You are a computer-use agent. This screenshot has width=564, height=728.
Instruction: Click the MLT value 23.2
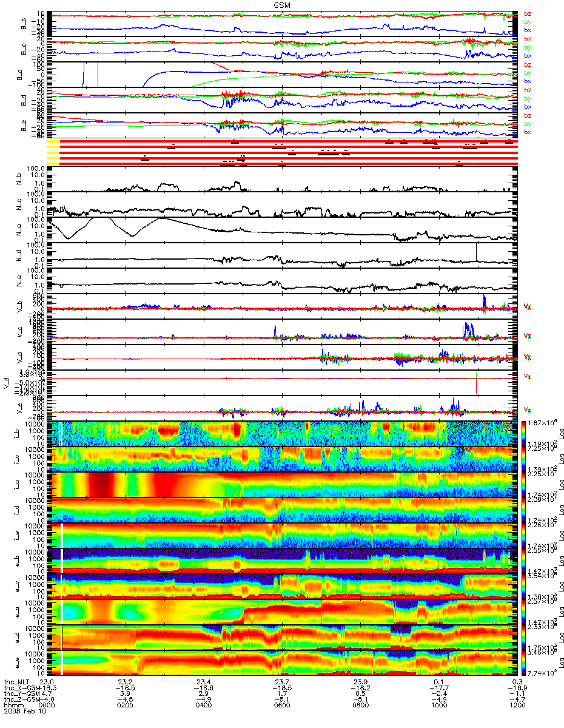tap(126, 682)
